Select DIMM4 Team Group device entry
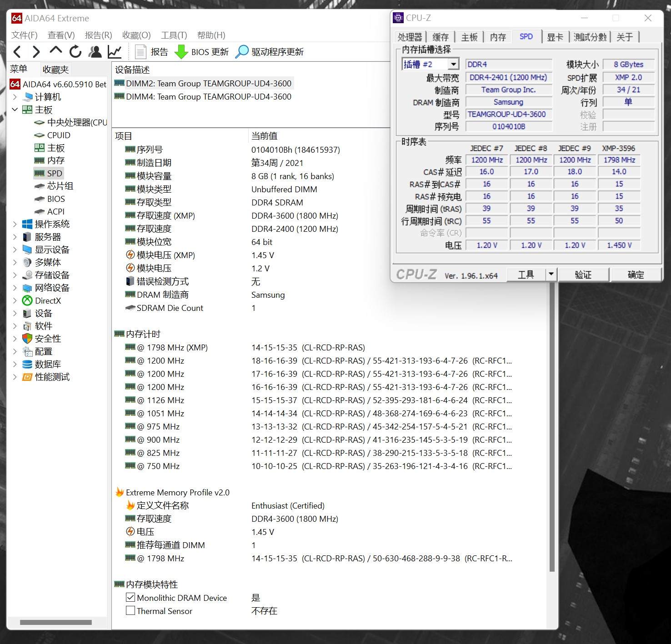The height and width of the screenshot is (644, 671). pyautogui.click(x=208, y=96)
